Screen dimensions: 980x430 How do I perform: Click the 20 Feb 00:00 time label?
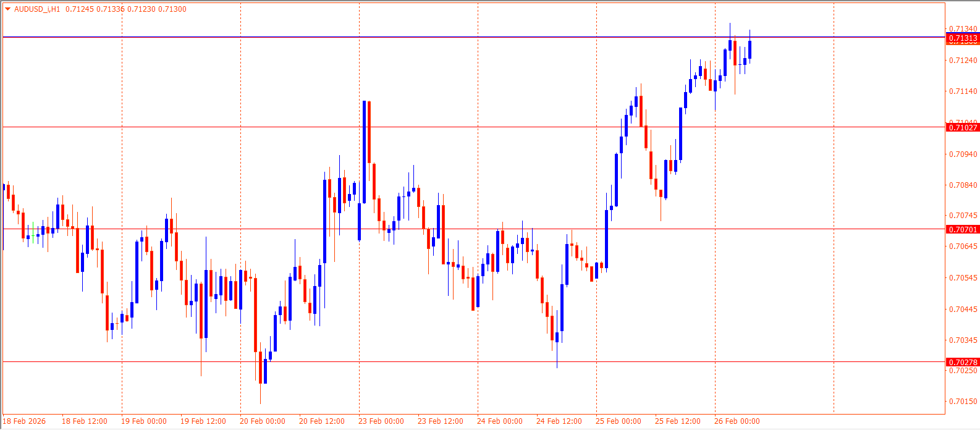coord(263,421)
